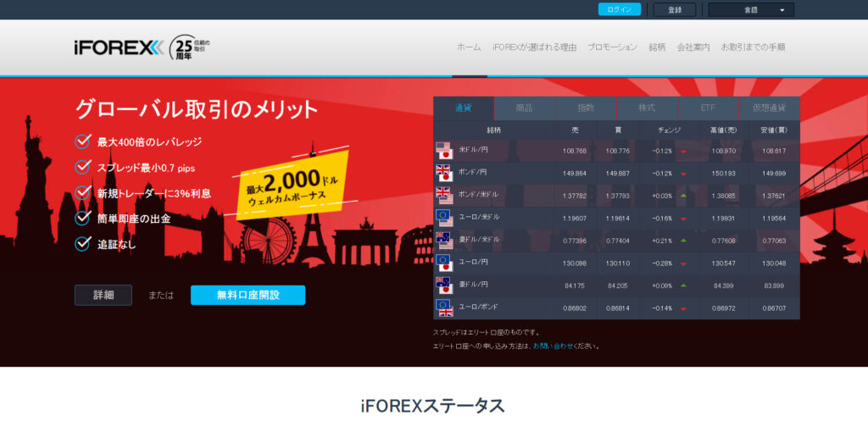The width and height of the screenshot is (868, 427).
Task: Click the EU/UK flag icon for ユーロ/ポンド
Action: click(x=444, y=308)
